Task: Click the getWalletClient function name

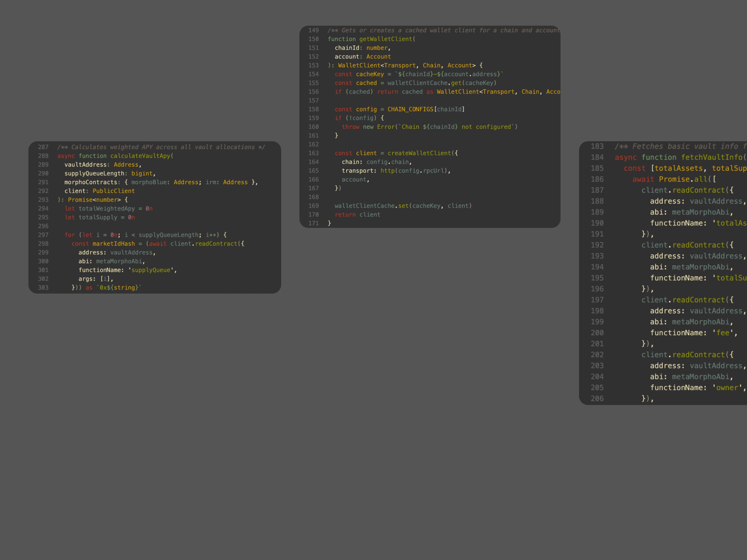Action: coord(386,39)
